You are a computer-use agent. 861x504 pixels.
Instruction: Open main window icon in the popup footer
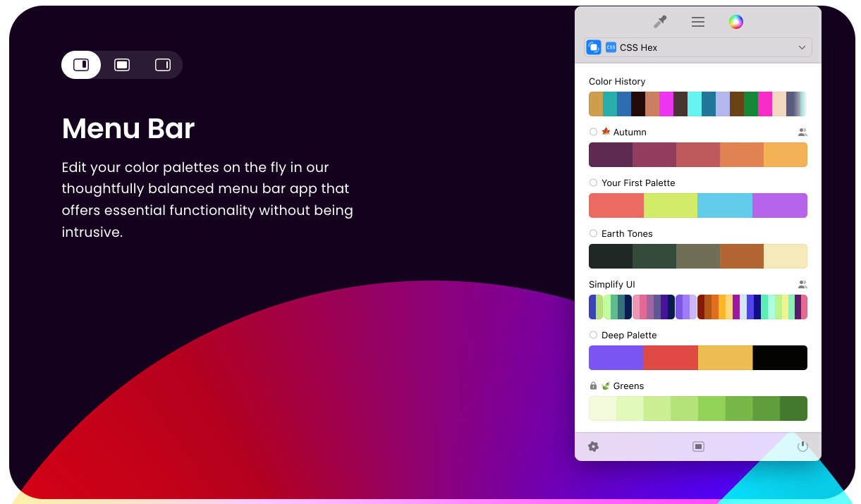coord(698,446)
